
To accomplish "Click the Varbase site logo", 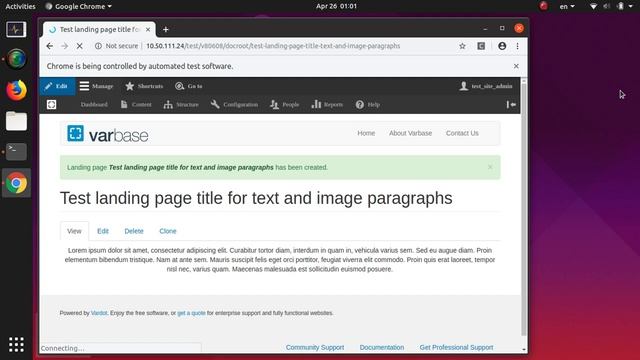I will tap(108, 134).
